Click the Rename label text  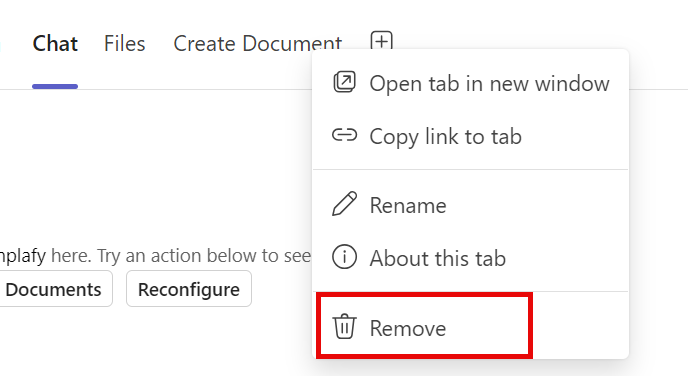[x=408, y=205]
